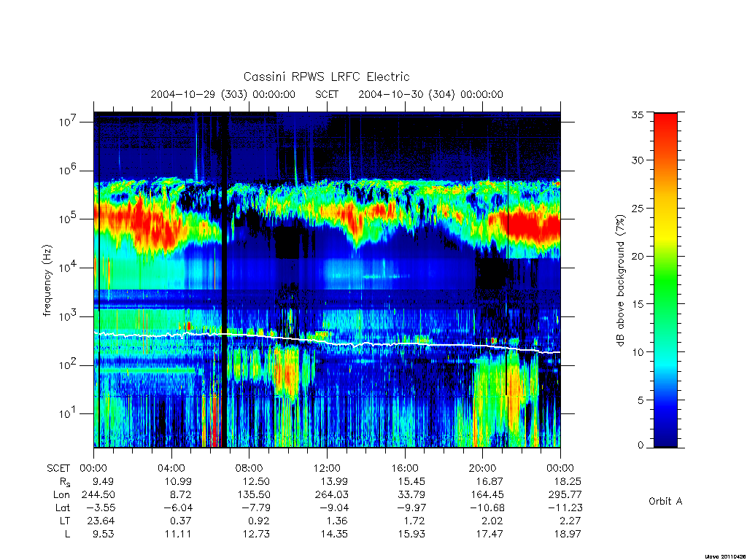The image size is (747, 560).
Task: Click the title 'Cassini RPWS LRFC Electric'
Action: click(326, 77)
